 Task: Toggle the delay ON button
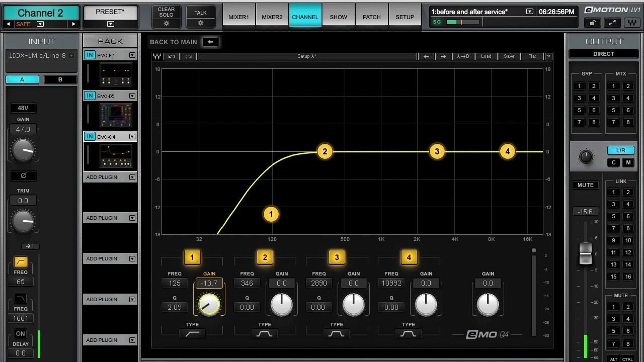coord(20,334)
